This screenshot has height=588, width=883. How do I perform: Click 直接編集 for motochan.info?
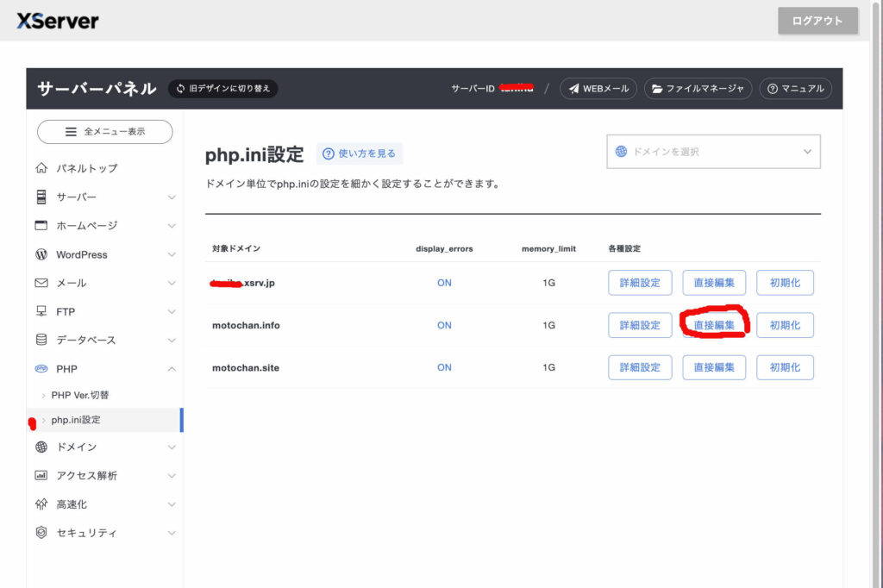[x=714, y=325]
